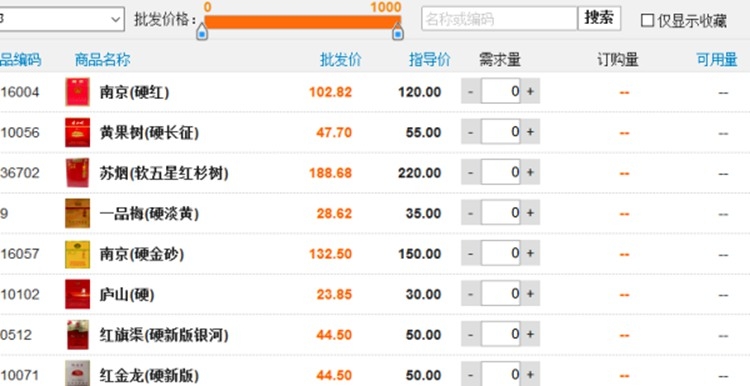The image size is (750, 386).
Task: Click the 搜索 button
Action: point(599,18)
